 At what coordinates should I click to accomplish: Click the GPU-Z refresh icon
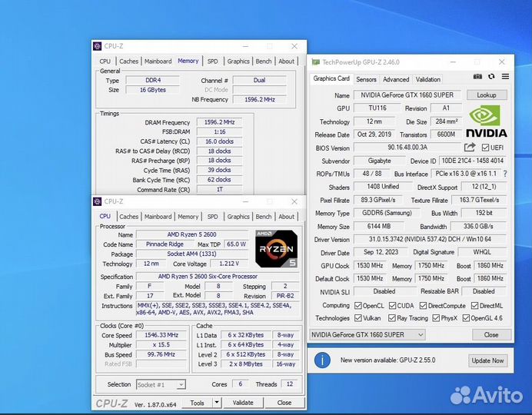491,77
